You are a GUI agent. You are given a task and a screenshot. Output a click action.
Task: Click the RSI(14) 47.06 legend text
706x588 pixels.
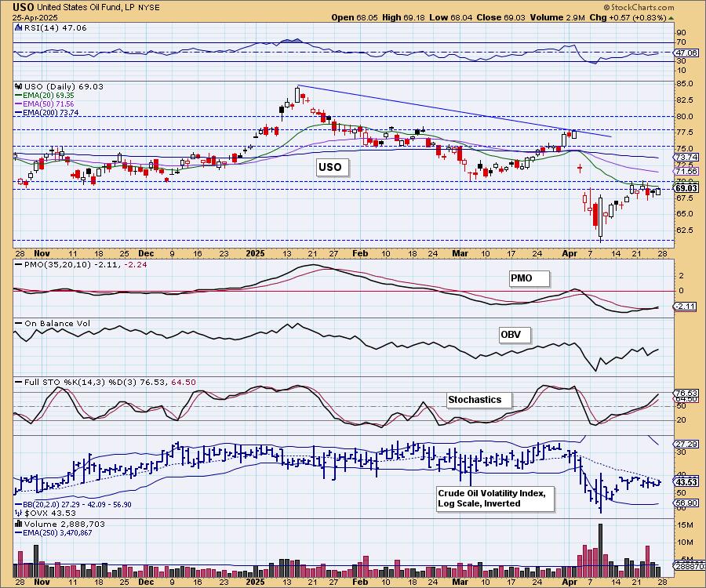pyautogui.click(x=55, y=27)
